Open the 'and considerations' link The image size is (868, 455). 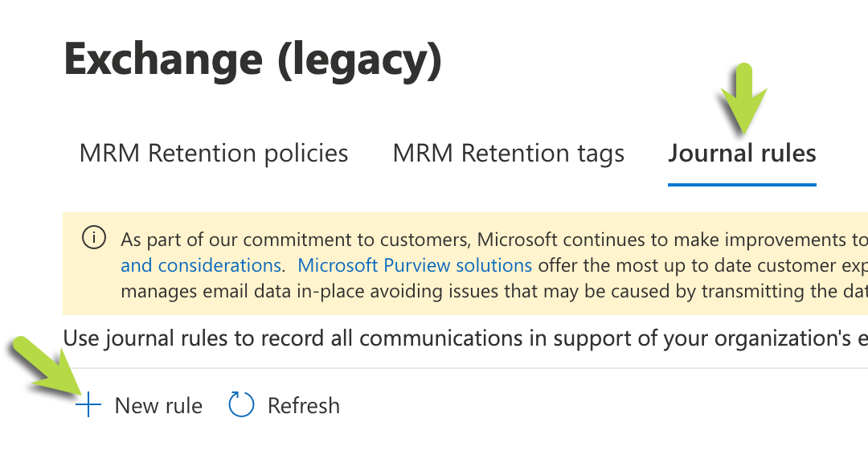pyautogui.click(x=201, y=266)
